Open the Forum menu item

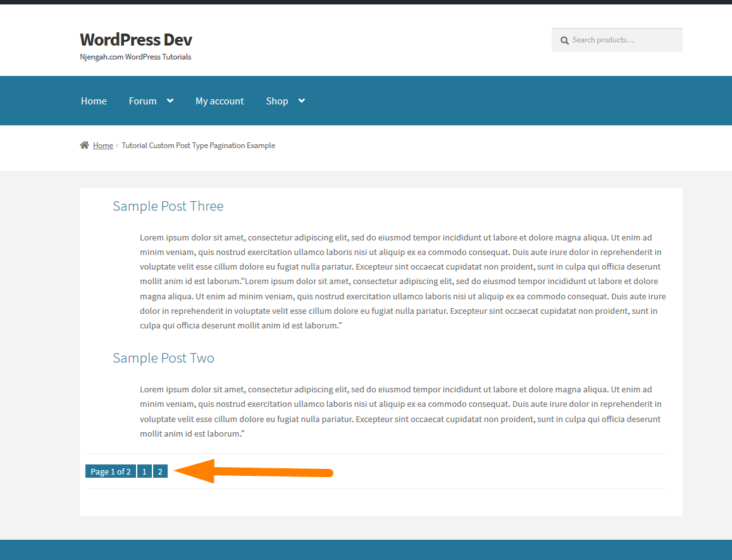(143, 101)
